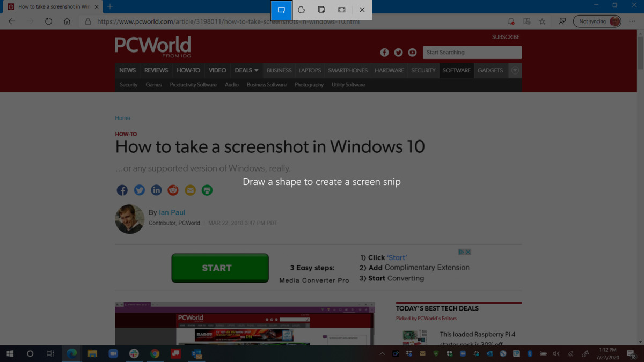
Task: Share the article on LinkedIn
Action: pyautogui.click(x=156, y=190)
